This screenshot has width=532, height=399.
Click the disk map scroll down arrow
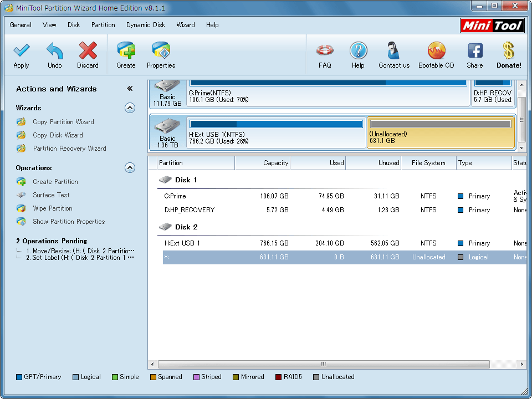[x=522, y=148]
